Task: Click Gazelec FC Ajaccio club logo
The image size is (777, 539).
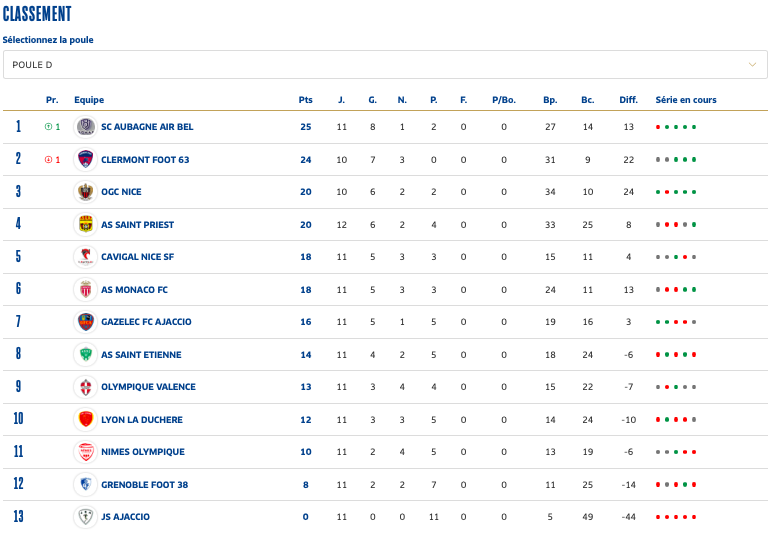Action: click(85, 322)
